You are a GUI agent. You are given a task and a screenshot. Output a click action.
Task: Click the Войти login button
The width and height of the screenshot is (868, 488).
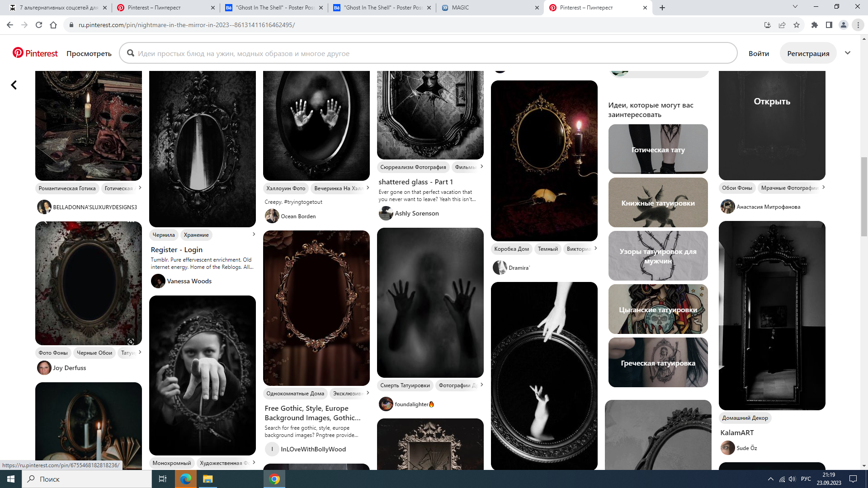[x=759, y=53]
